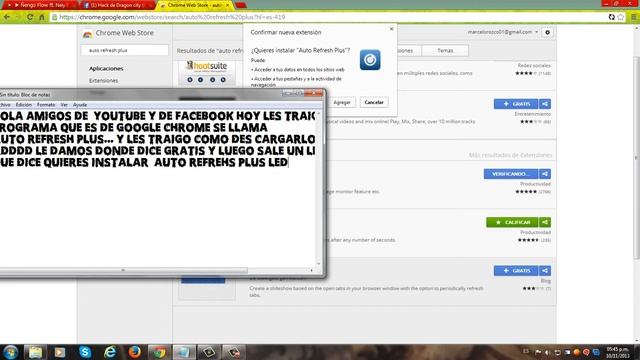This screenshot has width=640, height=360.
Task: Switch to the Ñengo Flow YouTube tab
Action: tap(39, 5)
